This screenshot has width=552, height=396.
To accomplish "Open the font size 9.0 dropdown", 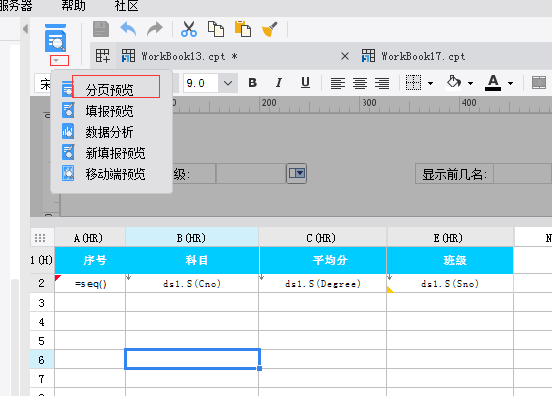I will [228, 83].
